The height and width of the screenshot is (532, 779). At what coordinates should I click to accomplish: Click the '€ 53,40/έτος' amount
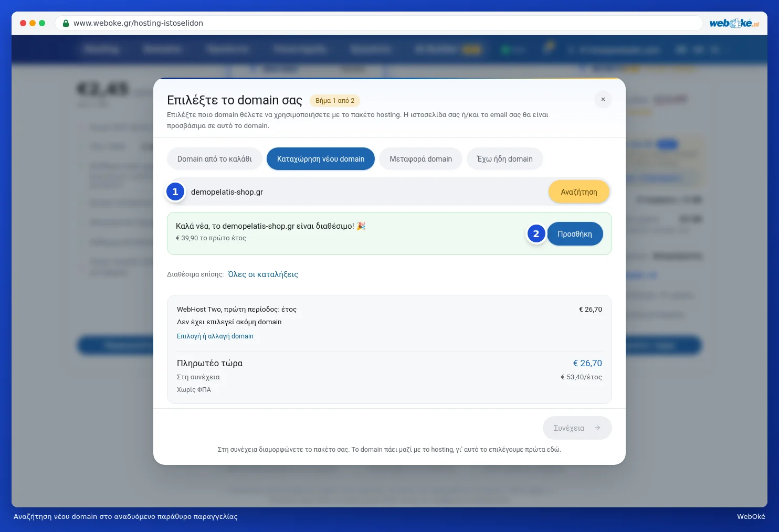[581, 377]
